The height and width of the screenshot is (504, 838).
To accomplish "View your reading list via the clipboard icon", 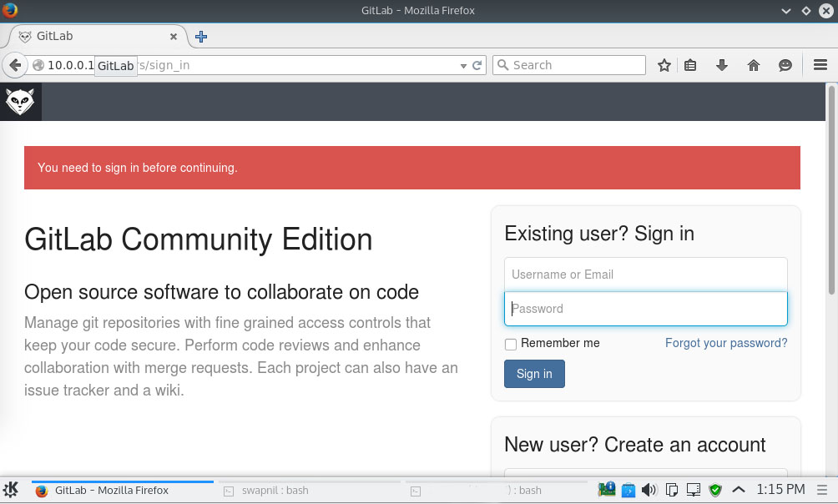I will (x=690, y=65).
